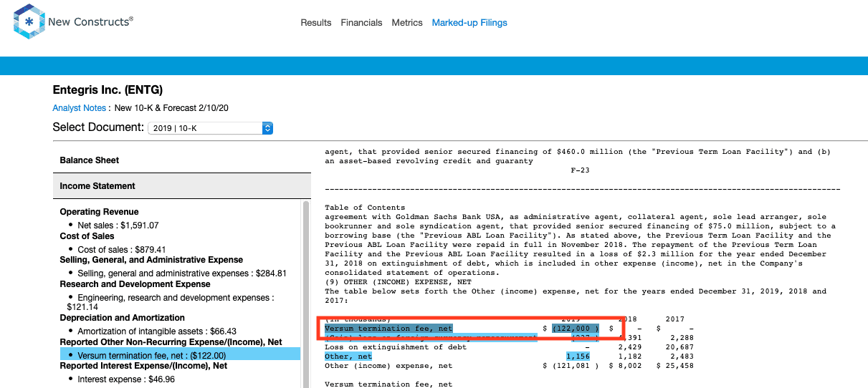Select Amortization of intangible assets item
This screenshot has width=868, height=388.
pyautogui.click(x=157, y=331)
